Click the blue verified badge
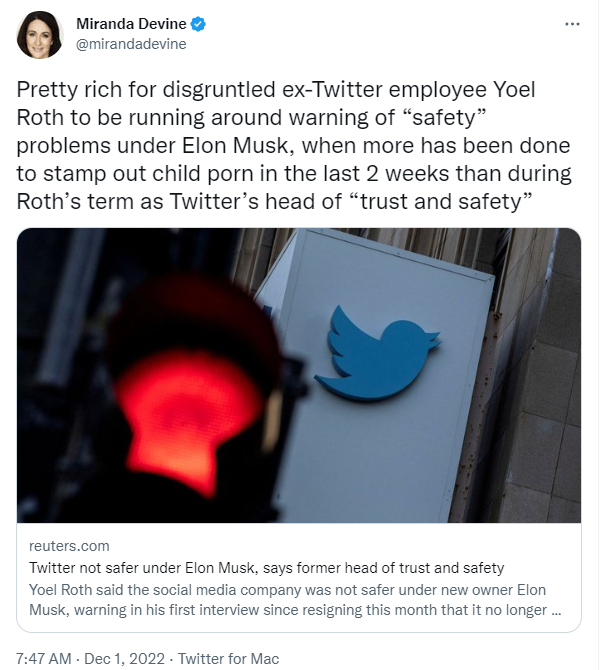This screenshot has width=603, height=670. (194, 25)
